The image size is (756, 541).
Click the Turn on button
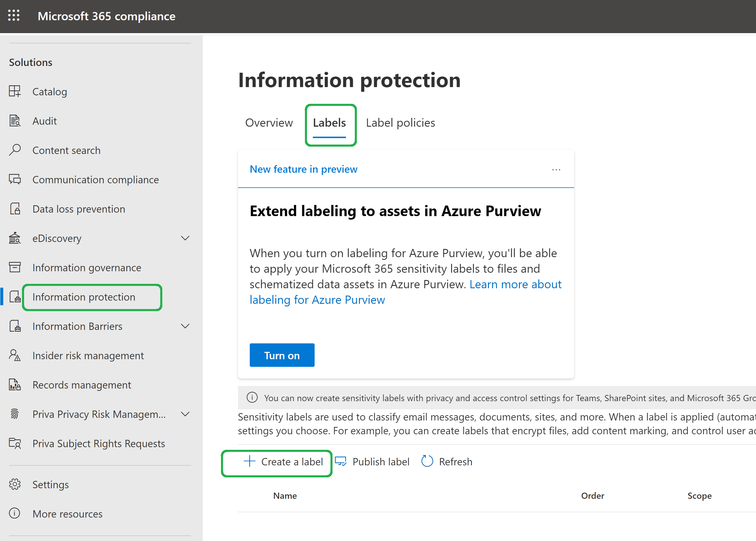point(282,355)
